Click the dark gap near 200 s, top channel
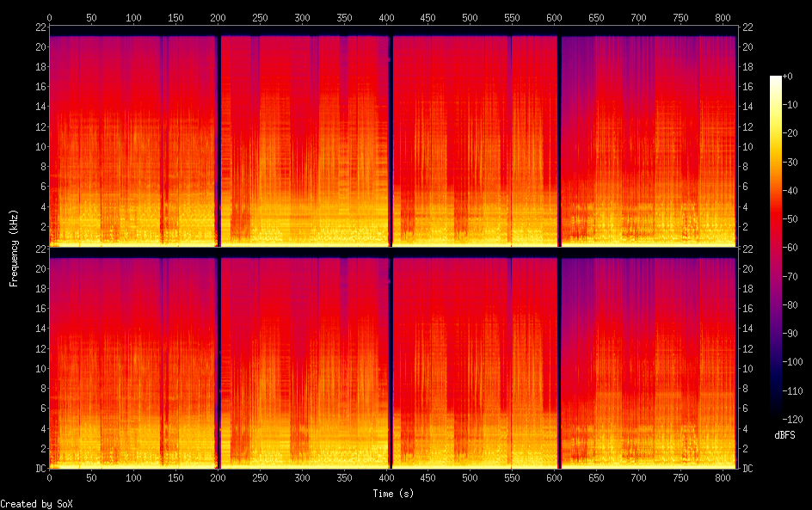Image resolution: width=812 pixels, height=510 pixels. coord(218,141)
